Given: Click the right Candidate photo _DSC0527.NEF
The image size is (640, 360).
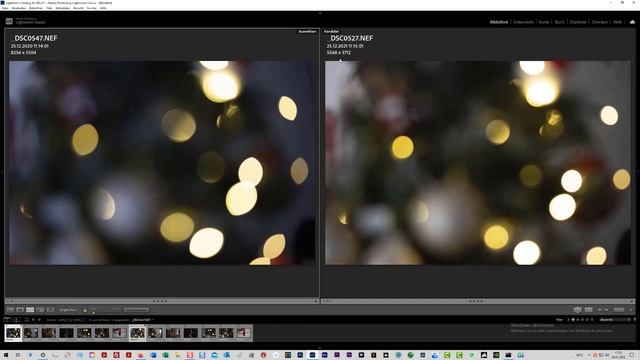Looking at the screenshot, I should (478, 163).
